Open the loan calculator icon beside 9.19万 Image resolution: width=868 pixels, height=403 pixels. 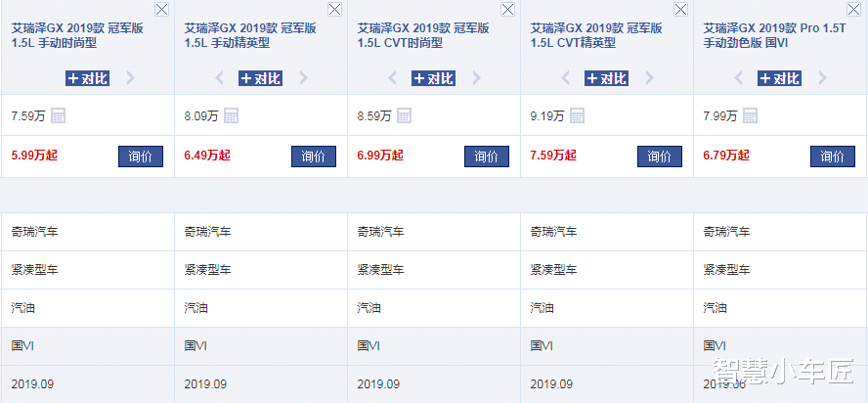(578, 115)
